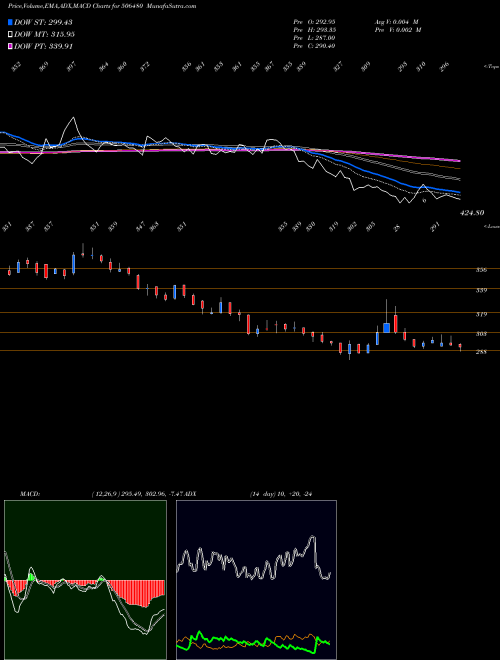The width and height of the screenshot is (500, 660).
Task: Select the 'DOW PT: 339.91' label
Action: click(x=43, y=46)
